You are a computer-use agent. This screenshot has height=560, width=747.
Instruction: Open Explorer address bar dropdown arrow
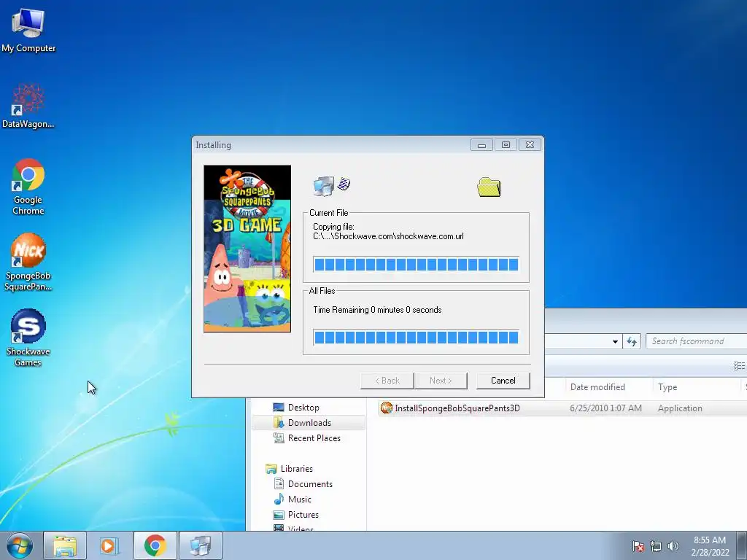[615, 341]
